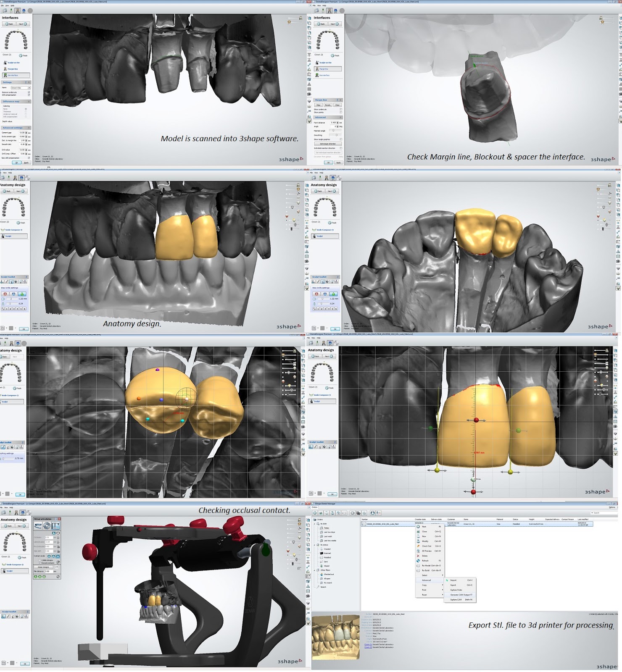Select 3D Preview in the context menu
The image size is (622, 672).
(429, 551)
